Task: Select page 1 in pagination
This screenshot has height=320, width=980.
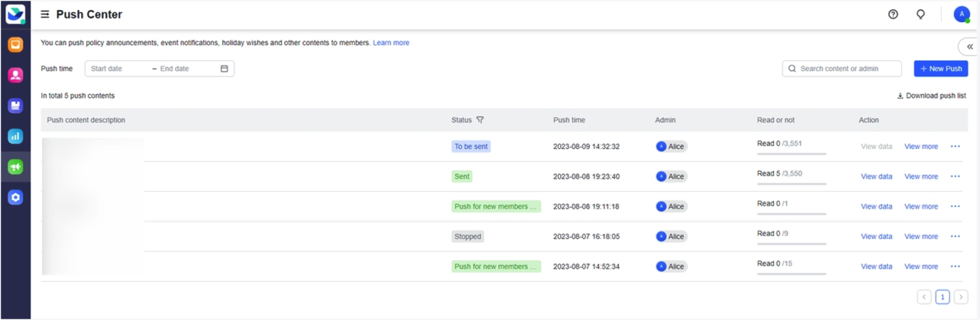Action: 943,297
